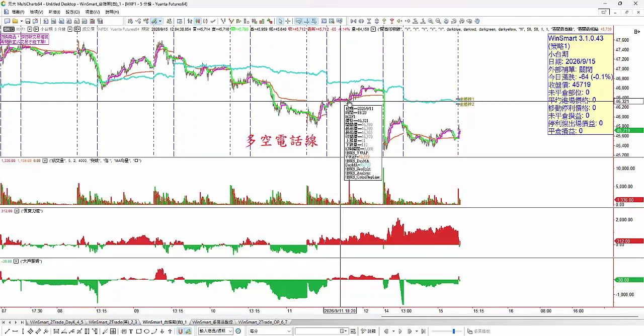Click the 說明 button in bottom toolbar
The image size is (644, 336).
[x=369, y=331]
